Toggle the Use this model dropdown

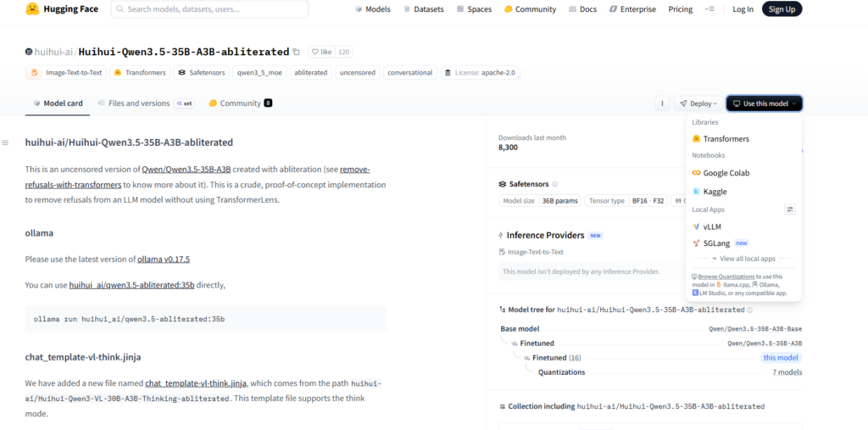(x=764, y=103)
